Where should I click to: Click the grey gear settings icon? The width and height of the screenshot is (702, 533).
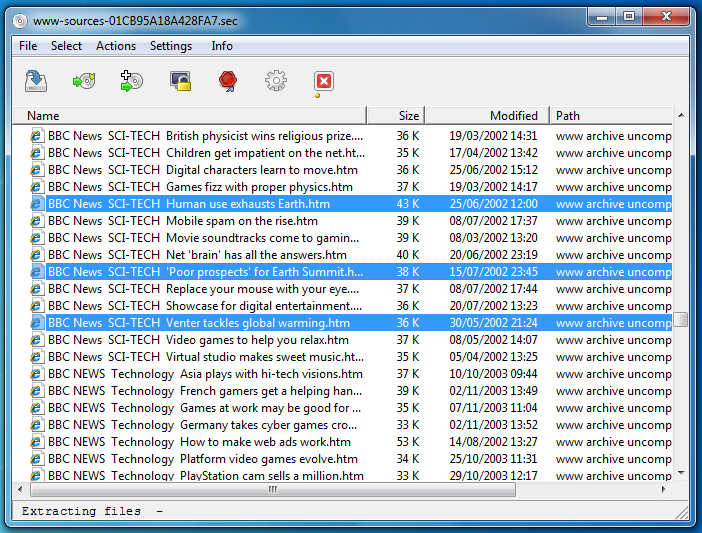[x=276, y=81]
